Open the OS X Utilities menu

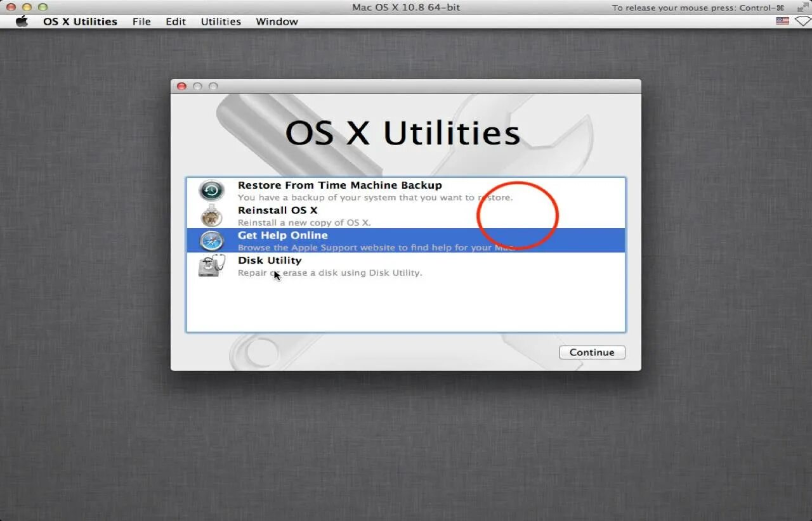coord(80,21)
